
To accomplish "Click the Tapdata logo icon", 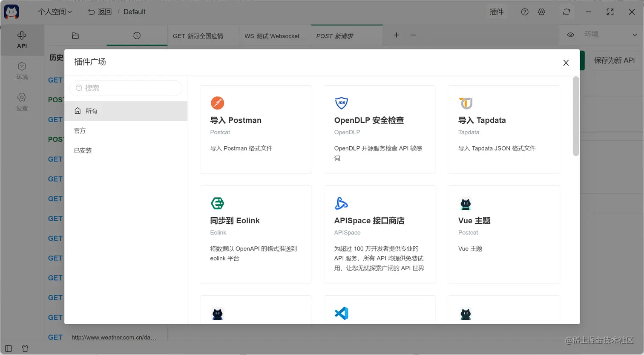I will point(466,103).
